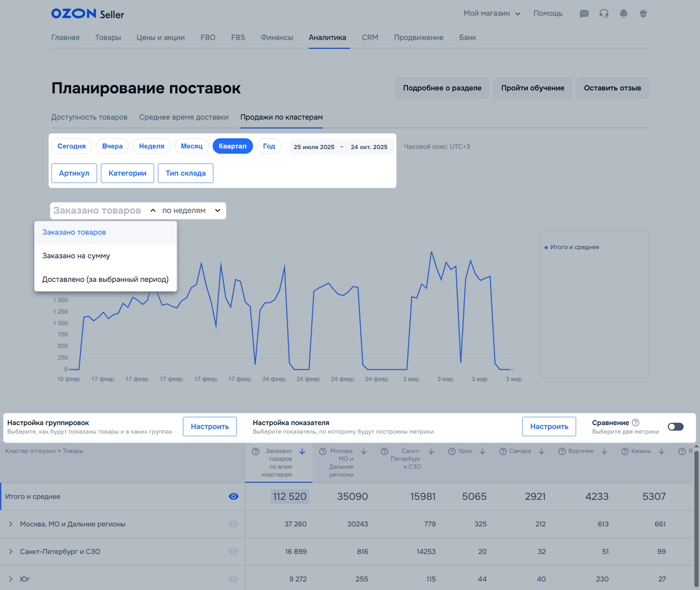700x590 pixels.
Task: Enable the Сравнение comparison toggle
Action: tap(675, 426)
